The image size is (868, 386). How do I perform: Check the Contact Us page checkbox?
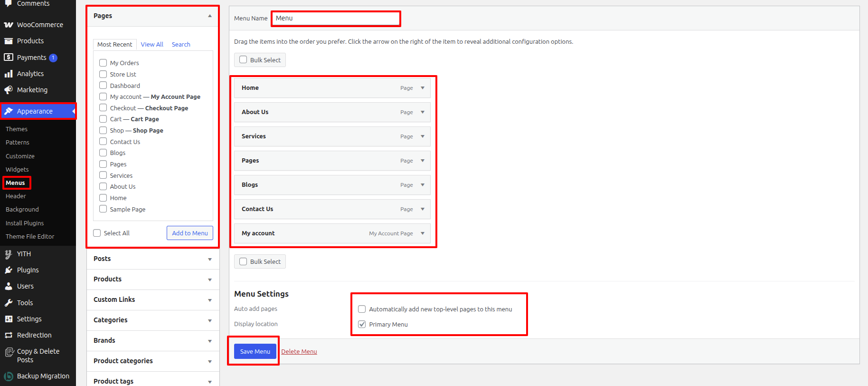[103, 142]
